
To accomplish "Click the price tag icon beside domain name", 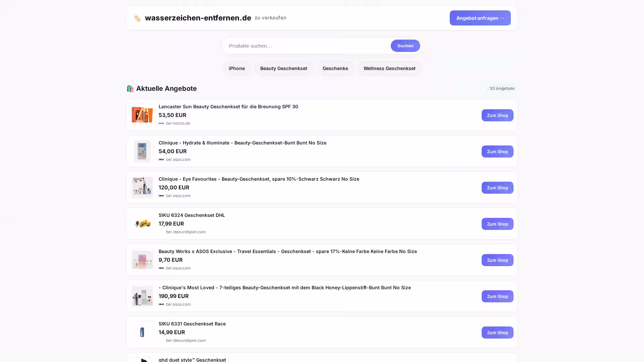I will click(137, 18).
